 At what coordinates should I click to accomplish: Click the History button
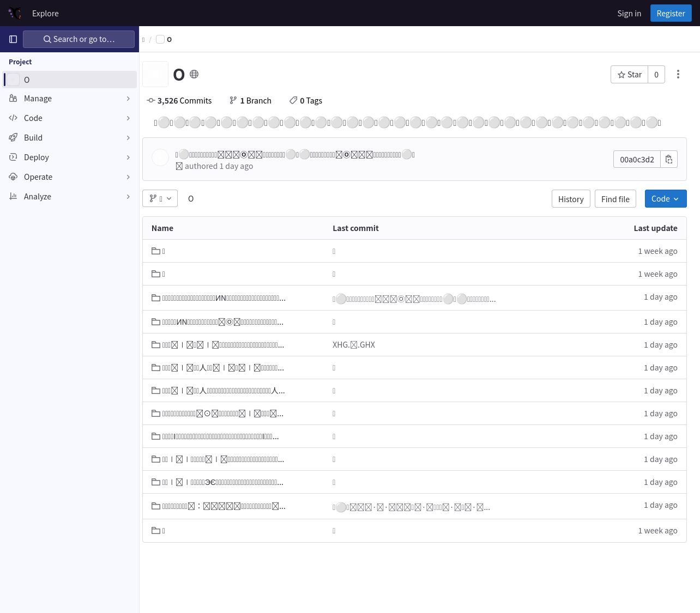click(x=571, y=199)
